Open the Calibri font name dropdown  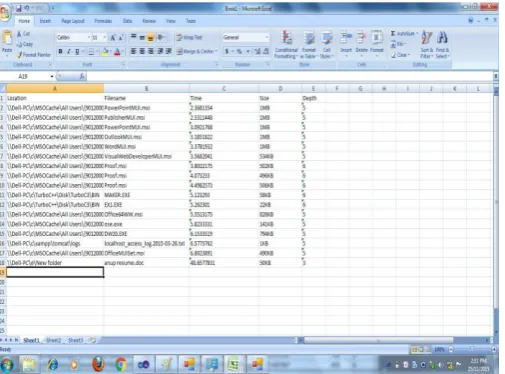(x=89, y=37)
